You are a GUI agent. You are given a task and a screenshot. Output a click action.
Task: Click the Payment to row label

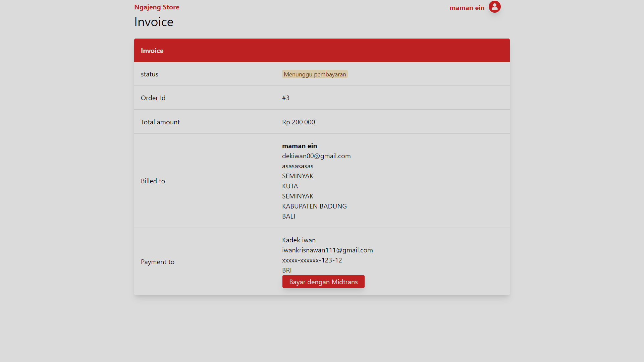pyautogui.click(x=157, y=262)
